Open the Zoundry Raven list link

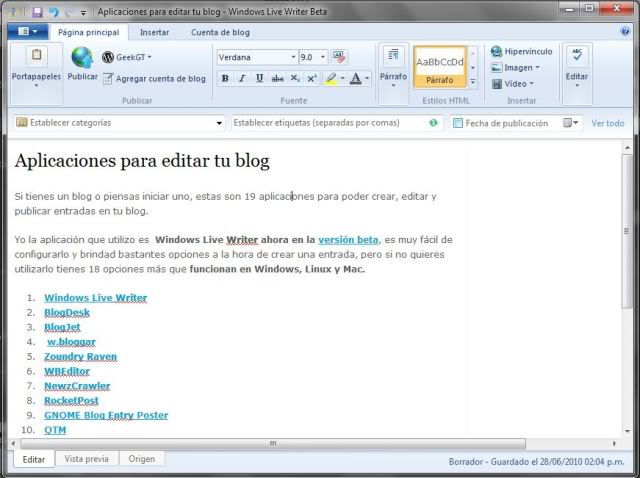(80, 357)
